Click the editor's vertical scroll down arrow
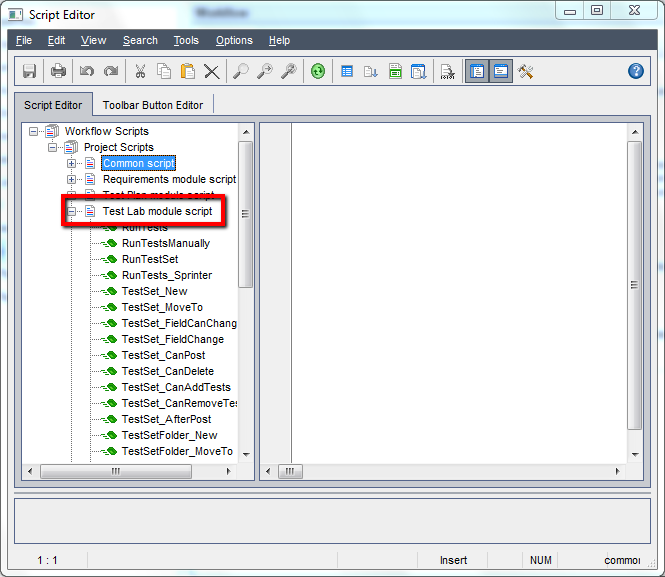 [635, 455]
